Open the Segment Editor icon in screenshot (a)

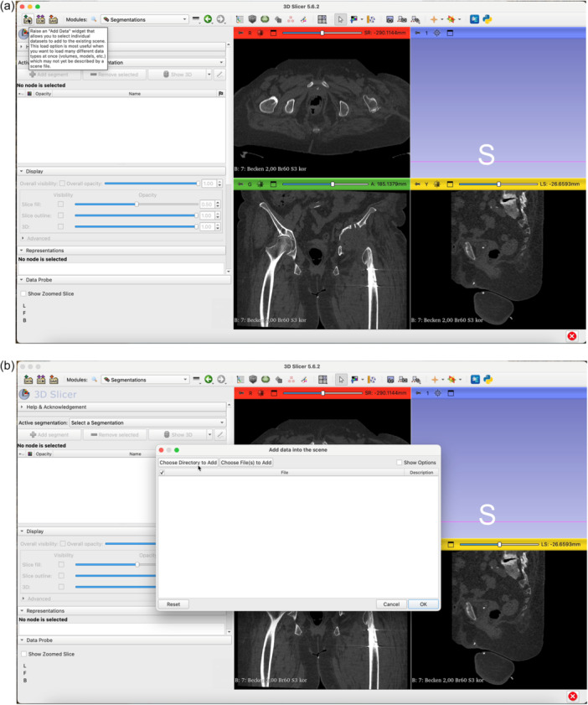(304, 19)
